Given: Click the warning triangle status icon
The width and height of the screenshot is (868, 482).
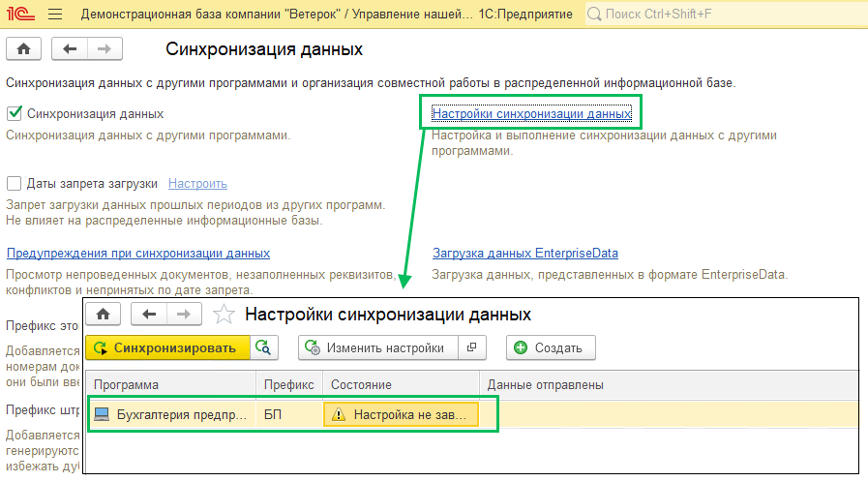Looking at the screenshot, I should (339, 414).
